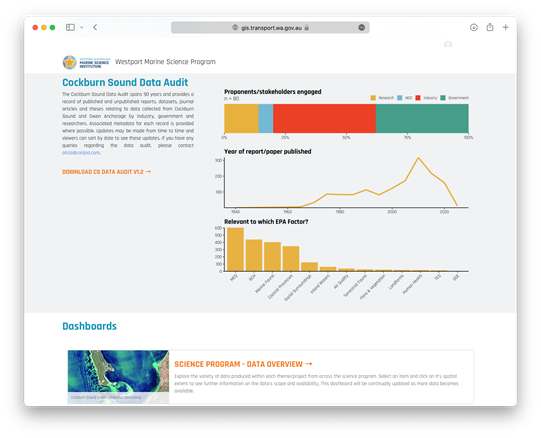Click the user profile avatar icon
Image resolution: width=541 pixels, height=438 pixels.
(448, 45)
